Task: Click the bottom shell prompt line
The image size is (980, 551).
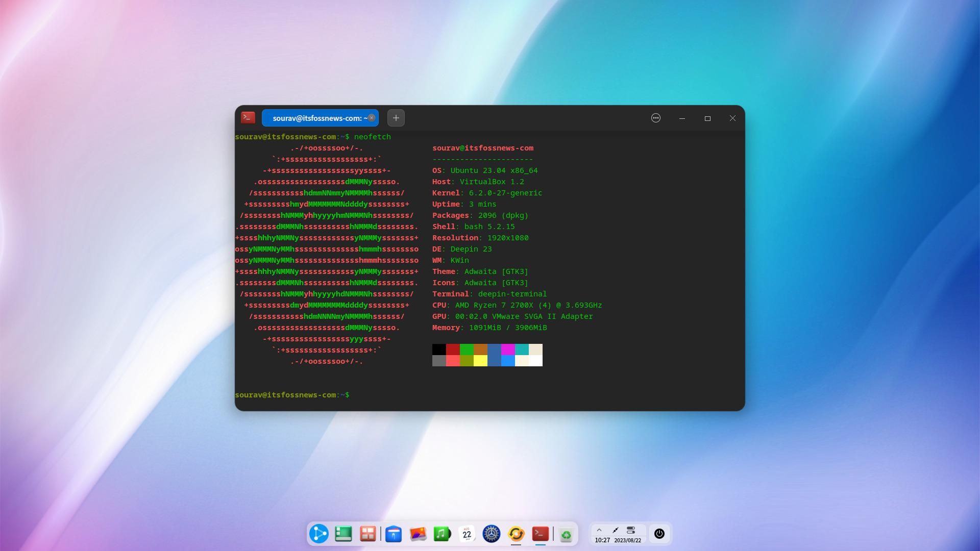Action: [292, 395]
